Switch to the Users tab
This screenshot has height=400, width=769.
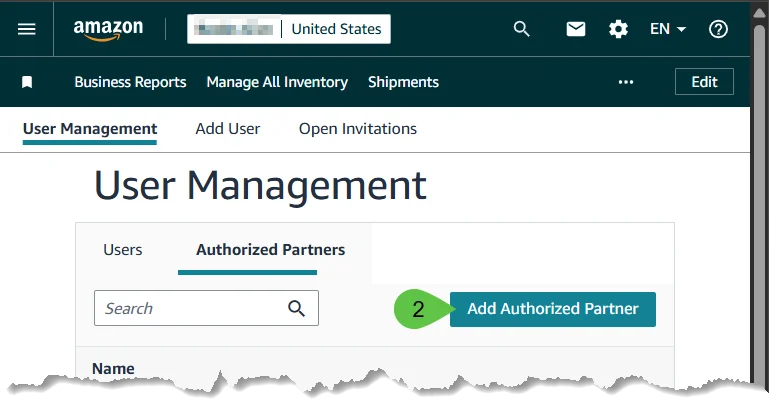pyautogui.click(x=123, y=250)
